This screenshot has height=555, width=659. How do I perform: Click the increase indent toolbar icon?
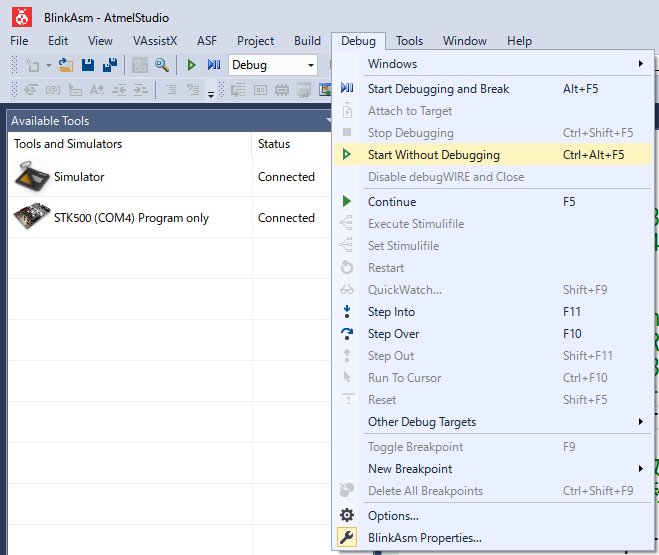[141, 89]
